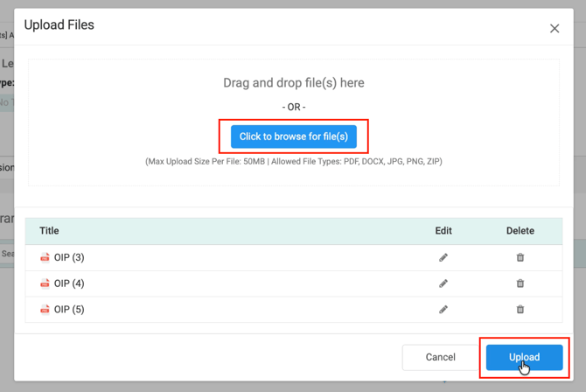This screenshot has width=586, height=392.
Task: Click the file type icon for OIP (4)
Action: pos(45,283)
